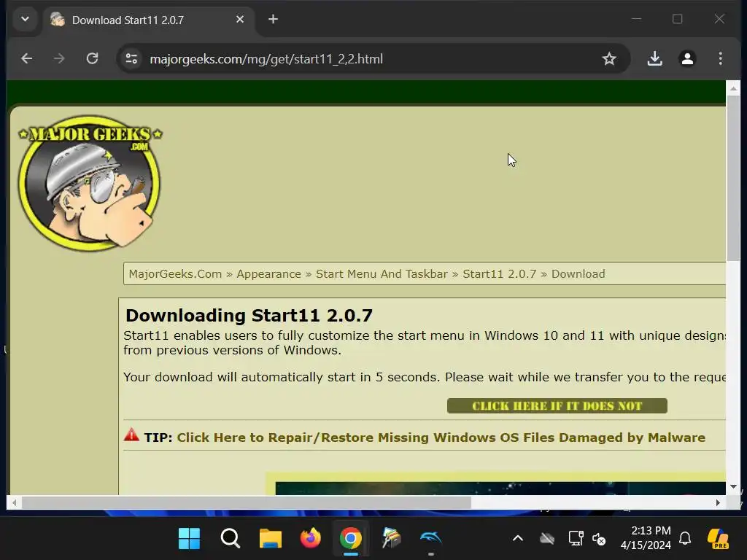The height and width of the screenshot is (560, 747).
Task: Open Windows Search from the taskbar
Action: (230, 539)
